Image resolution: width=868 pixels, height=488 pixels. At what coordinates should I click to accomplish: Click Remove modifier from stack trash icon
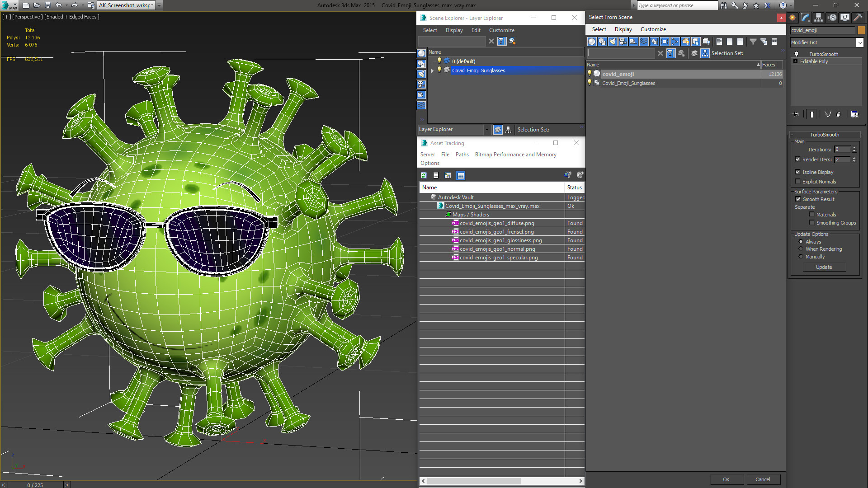click(x=838, y=114)
